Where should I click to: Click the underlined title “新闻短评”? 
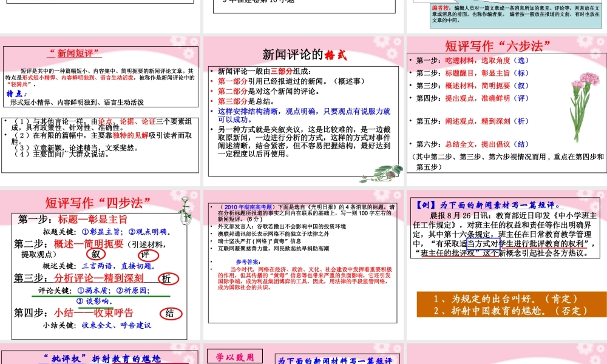tap(75, 53)
